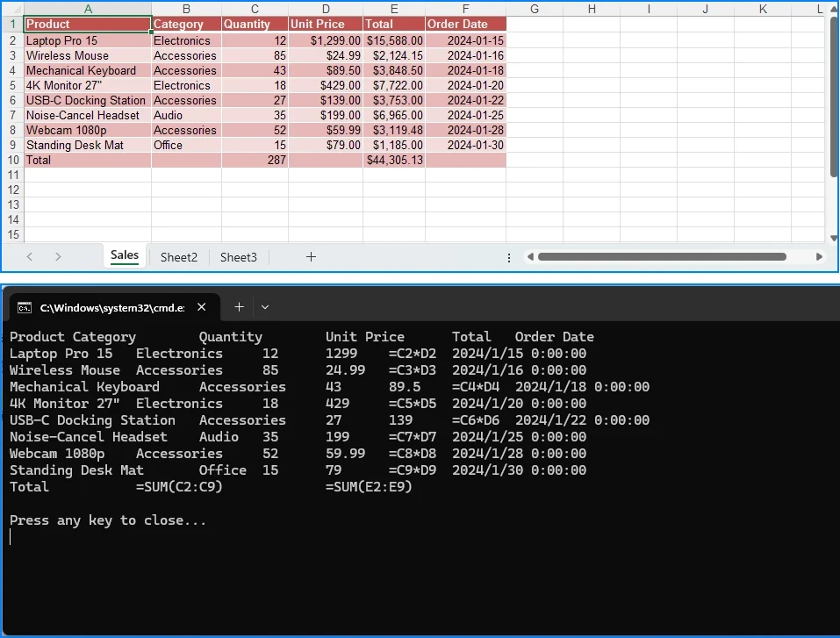Switch to the Sales sheet tab
This screenshot has height=638, width=840.
click(125, 255)
